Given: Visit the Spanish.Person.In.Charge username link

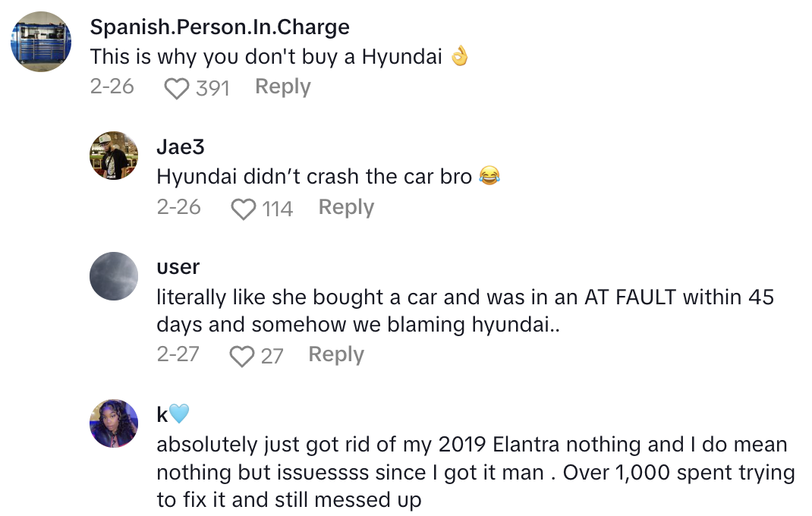Looking at the screenshot, I should pyautogui.click(x=219, y=27).
